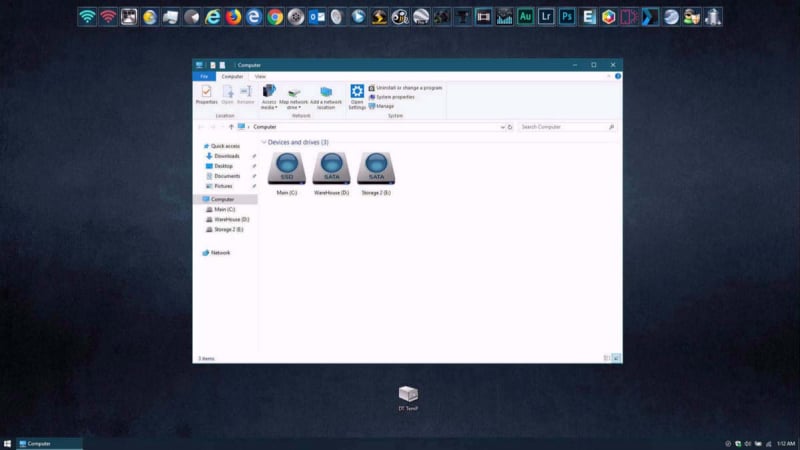Select the Main (C:) SSD drive
Image resolution: width=800 pixels, height=450 pixels.
point(287,173)
